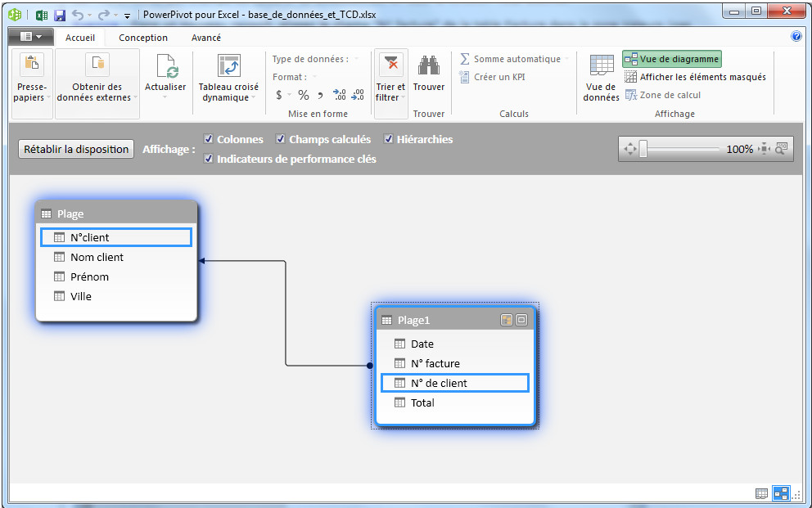Screen dimensions: 812x508
Task: Click the Trouver binoculars icon
Action: (429, 65)
